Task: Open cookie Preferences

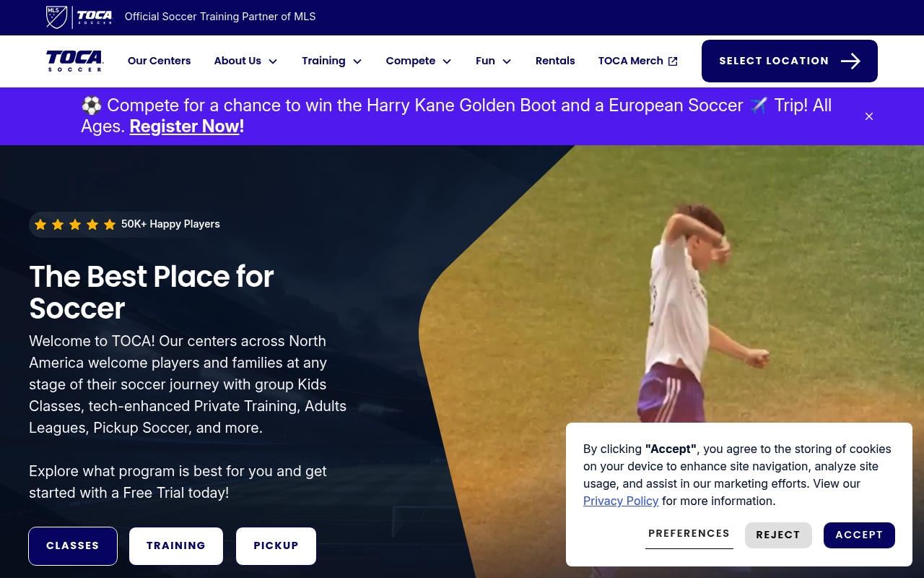Action: 689,534
